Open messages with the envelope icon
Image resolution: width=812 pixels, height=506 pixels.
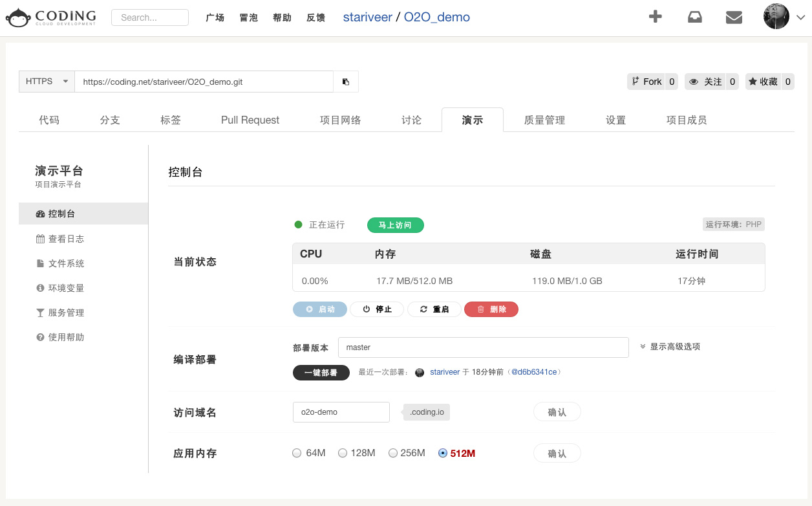tap(734, 17)
